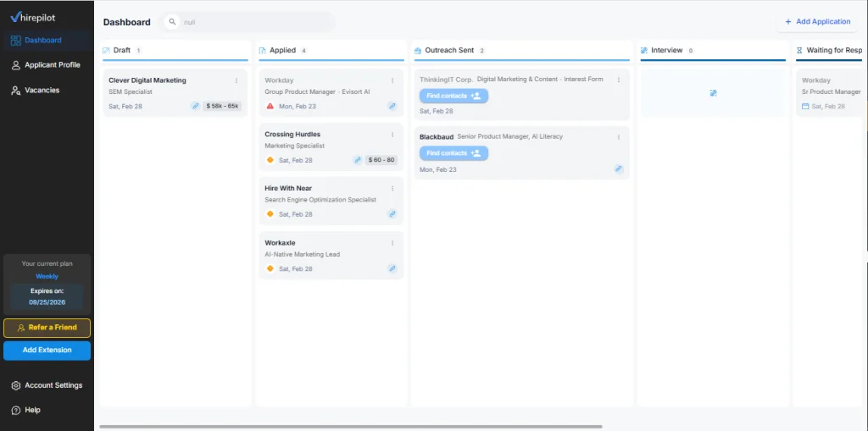Open the Crossing Hurdles card title
This screenshot has width=868, height=431.
click(292, 135)
